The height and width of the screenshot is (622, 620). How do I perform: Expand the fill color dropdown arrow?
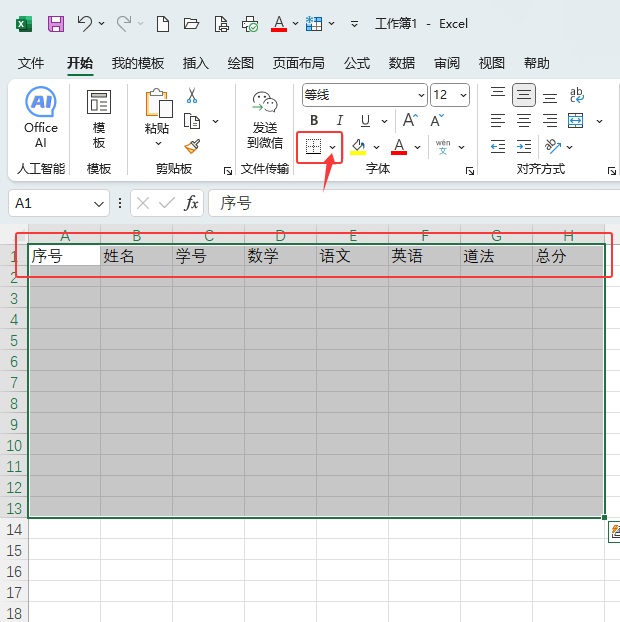(x=376, y=148)
